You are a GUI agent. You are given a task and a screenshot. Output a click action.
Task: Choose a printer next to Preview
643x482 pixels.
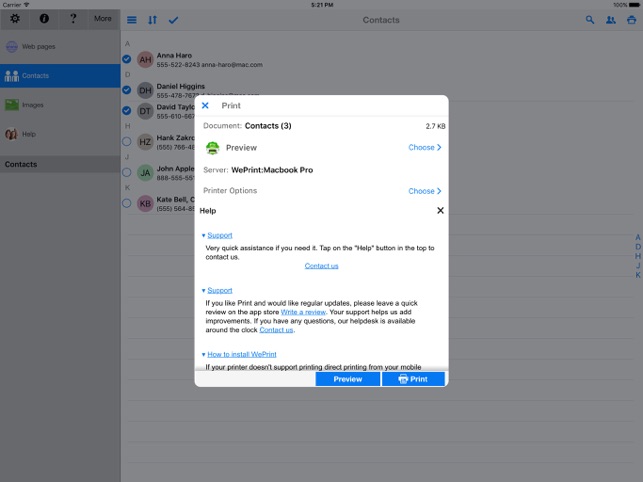[424, 147]
